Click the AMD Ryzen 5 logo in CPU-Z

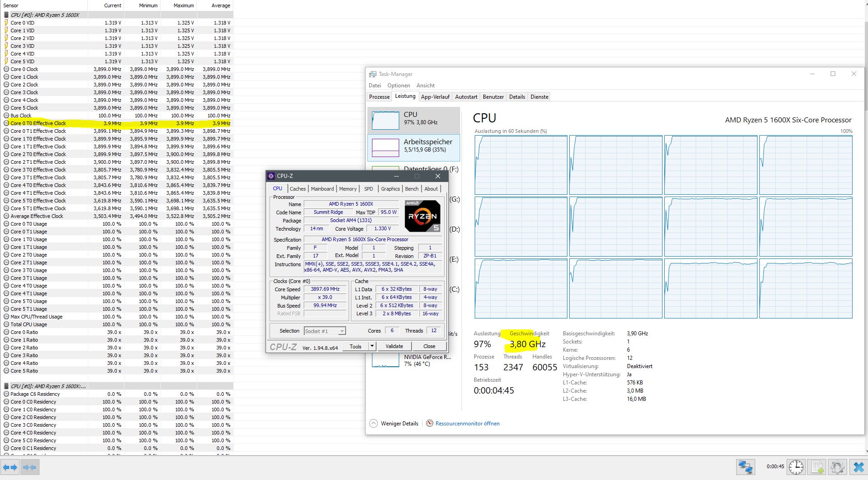pyautogui.click(x=422, y=215)
